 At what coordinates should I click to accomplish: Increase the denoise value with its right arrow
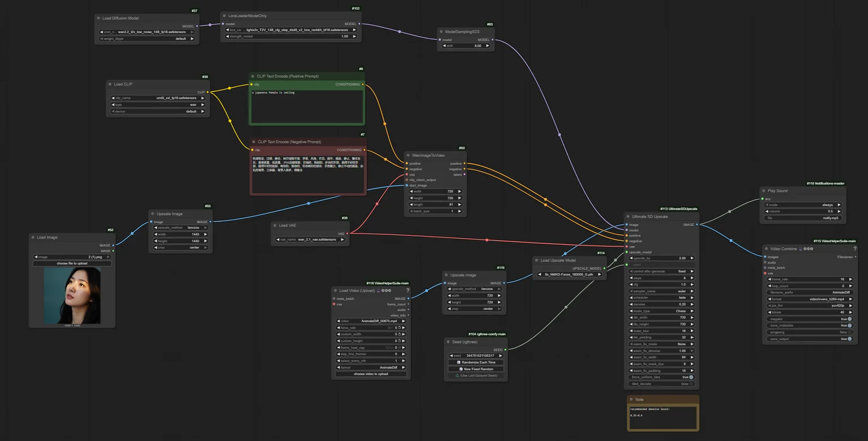pos(692,304)
